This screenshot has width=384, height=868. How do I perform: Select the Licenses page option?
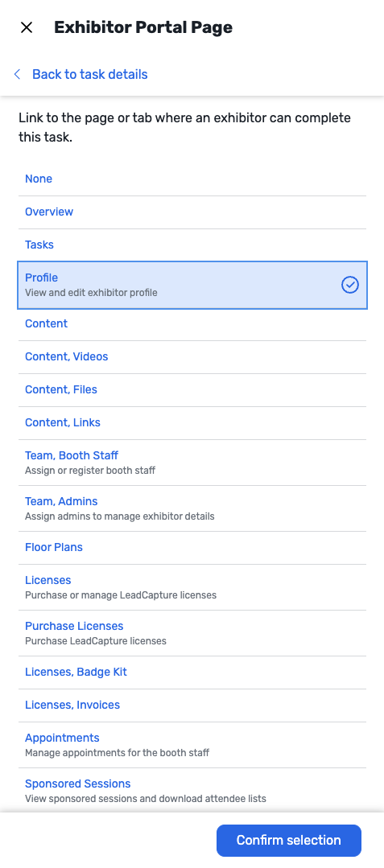[192, 587]
